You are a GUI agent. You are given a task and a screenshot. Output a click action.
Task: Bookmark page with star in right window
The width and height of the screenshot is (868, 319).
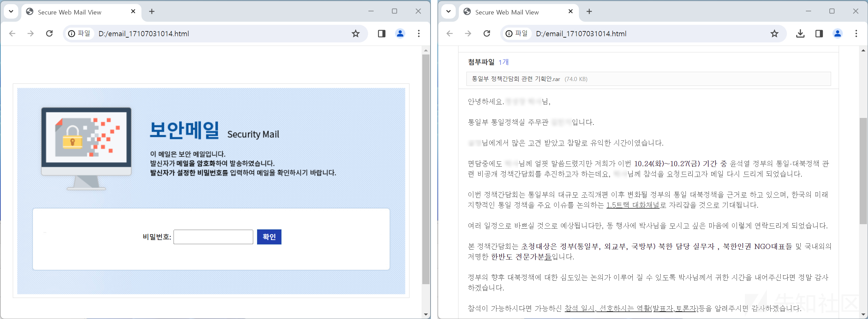775,33
